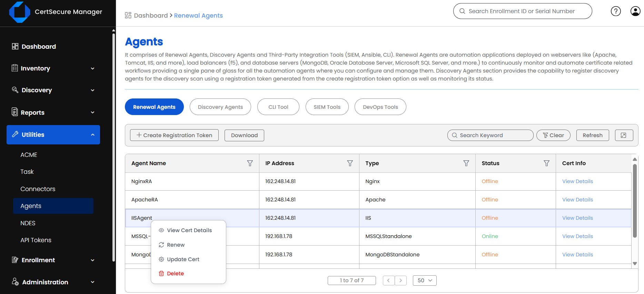Screen dimensions: 644x294
Task: Filter the Type column
Action: 466,163
